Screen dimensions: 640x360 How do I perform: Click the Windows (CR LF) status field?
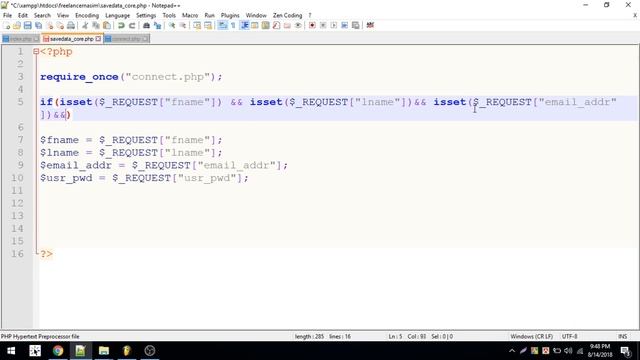(x=531, y=337)
